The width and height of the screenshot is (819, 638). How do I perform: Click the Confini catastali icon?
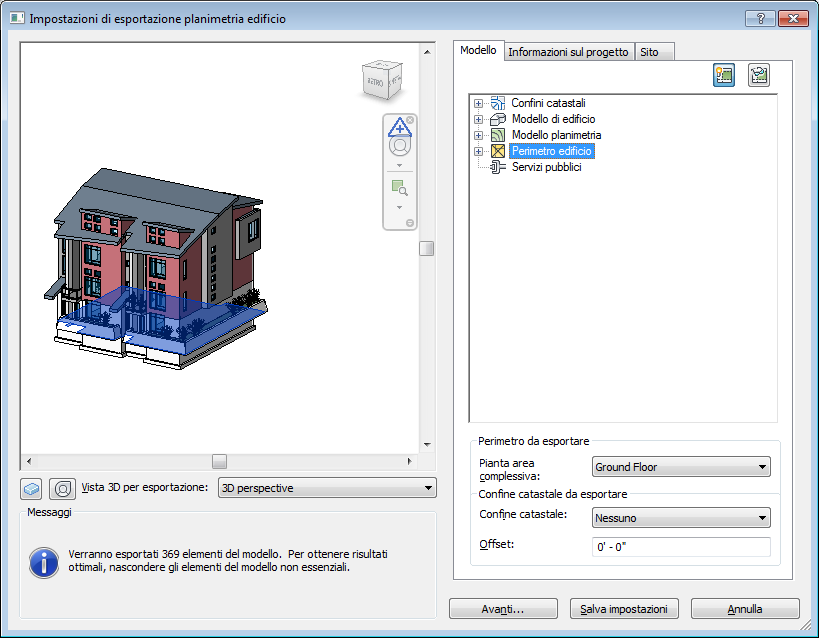coord(498,103)
